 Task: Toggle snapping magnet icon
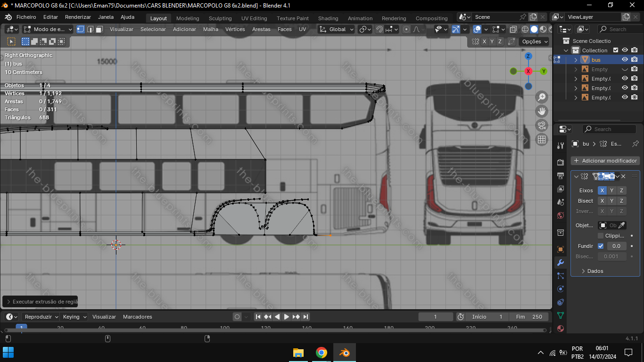(x=380, y=29)
